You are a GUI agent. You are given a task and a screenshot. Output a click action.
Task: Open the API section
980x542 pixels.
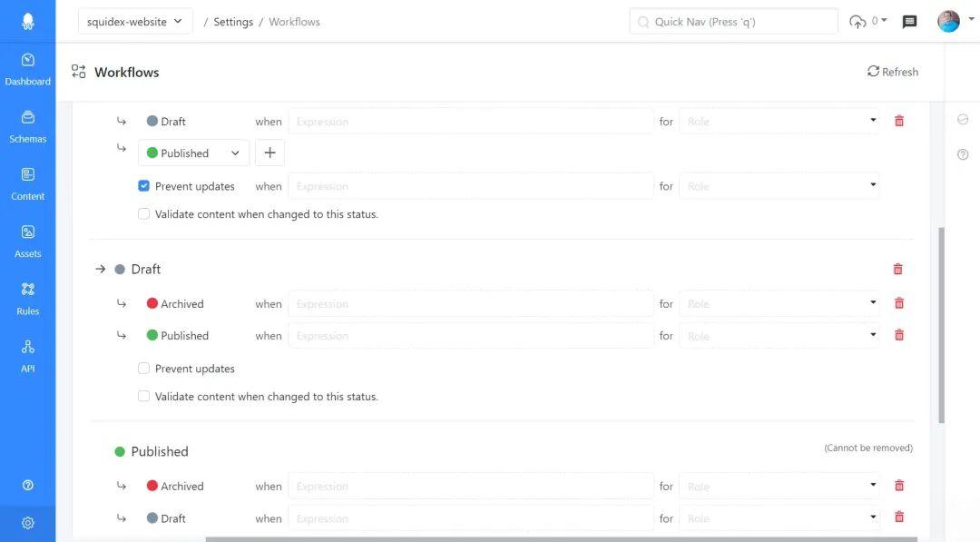[x=27, y=356]
